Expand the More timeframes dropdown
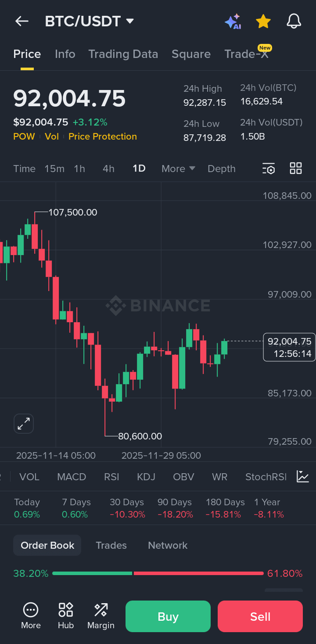316x644 pixels. (x=178, y=169)
